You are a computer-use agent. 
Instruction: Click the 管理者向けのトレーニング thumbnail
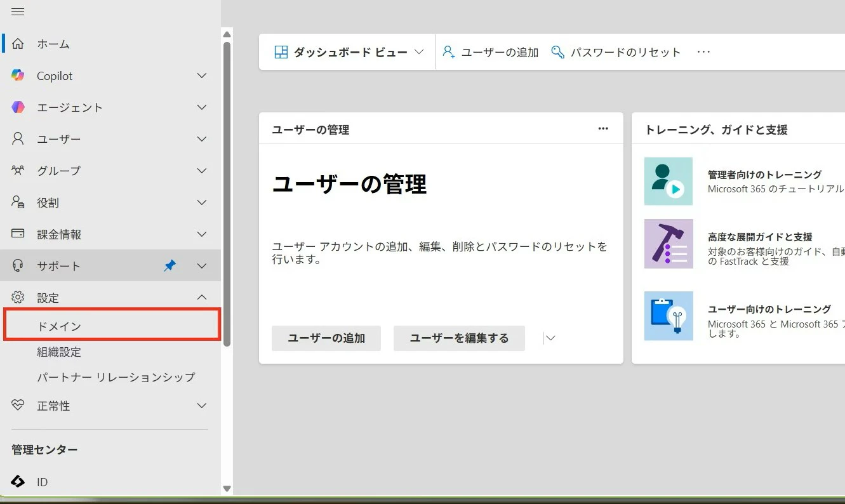[x=669, y=182]
